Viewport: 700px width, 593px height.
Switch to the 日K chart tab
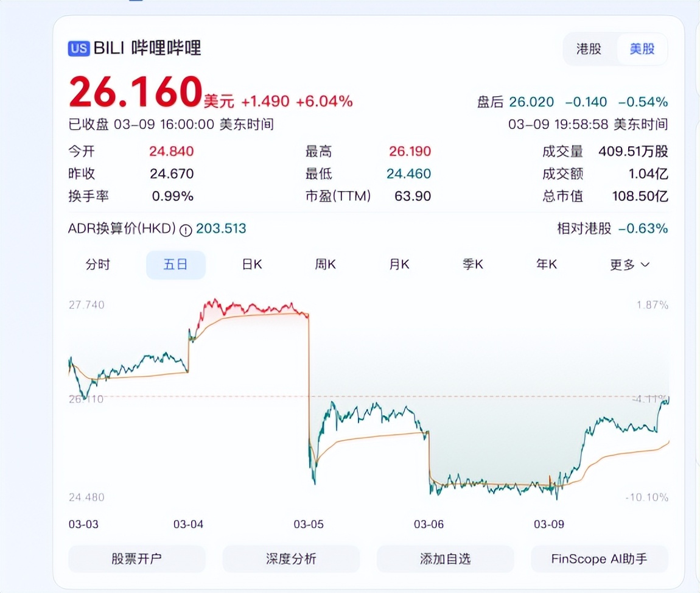[x=251, y=264]
